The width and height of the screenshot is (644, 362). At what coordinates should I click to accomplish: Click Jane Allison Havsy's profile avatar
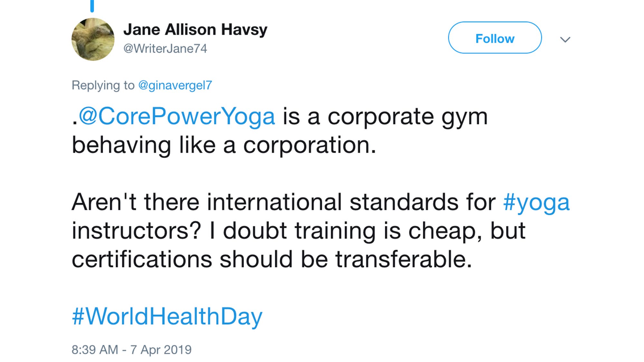click(93, 39)
